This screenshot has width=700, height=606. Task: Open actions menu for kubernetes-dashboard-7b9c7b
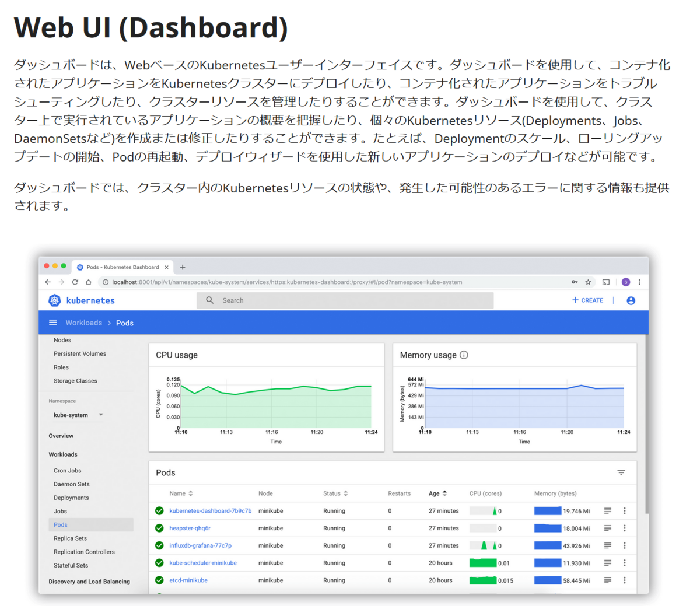(624, 510)
